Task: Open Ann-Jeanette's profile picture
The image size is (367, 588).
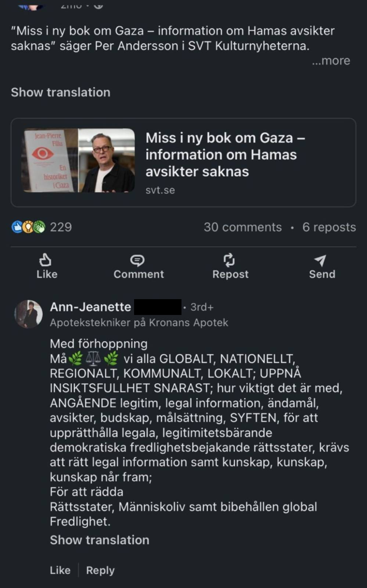Action: pos(28,314)
